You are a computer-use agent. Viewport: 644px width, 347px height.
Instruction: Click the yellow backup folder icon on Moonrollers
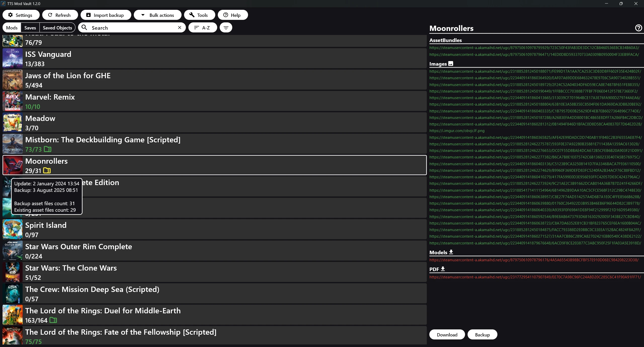47,171
